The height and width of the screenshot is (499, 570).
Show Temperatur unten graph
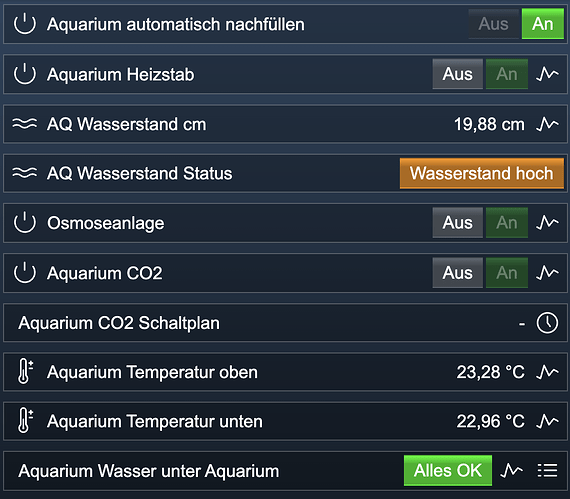coord(547,421)
